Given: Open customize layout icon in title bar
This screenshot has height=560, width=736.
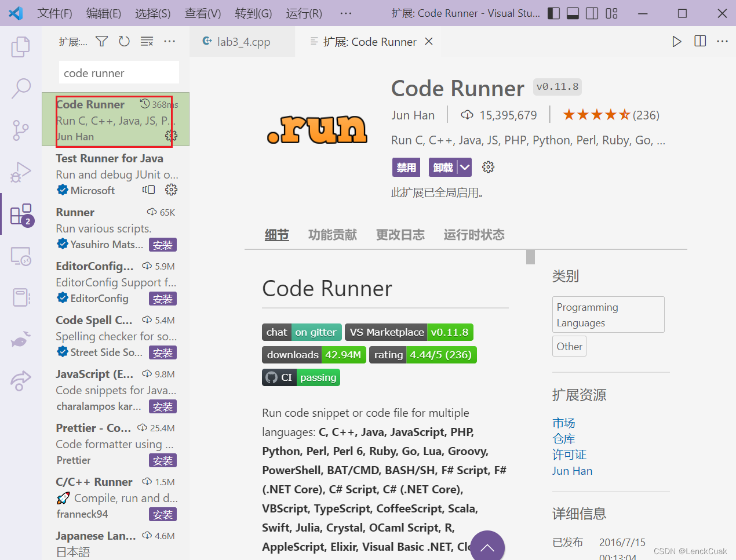Looking at the screenshot, I should pos(611,13).
